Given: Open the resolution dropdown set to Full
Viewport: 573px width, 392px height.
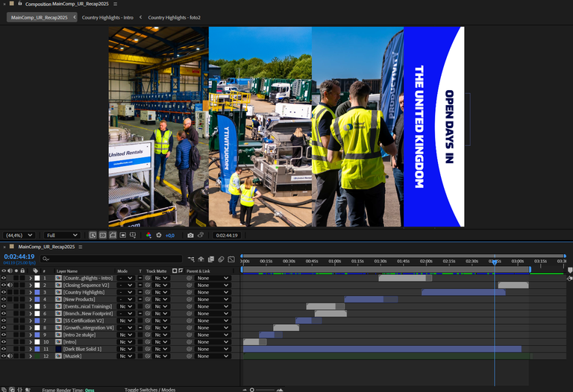Looking at the screenshot, I should pyautogui.click(x=61, y=235).
